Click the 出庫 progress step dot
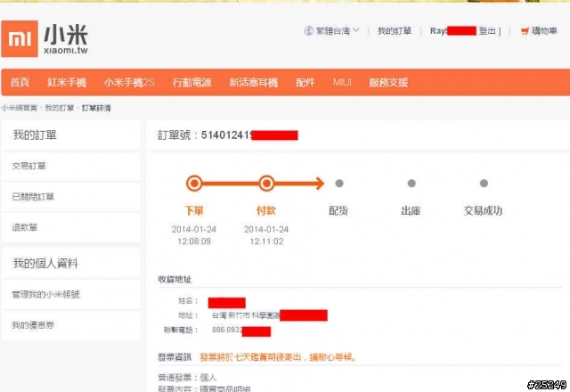This screenshot has width=570, height=392. click(x=411, y=184)
